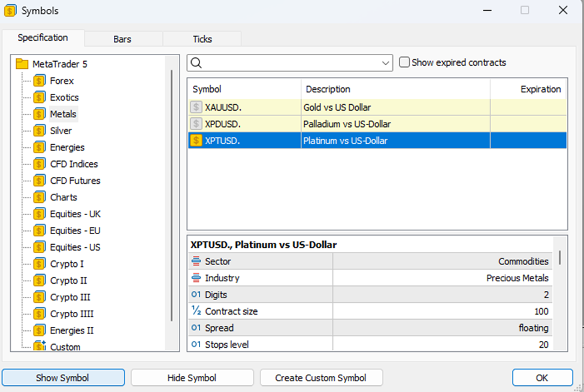Click the Industry property icon
Image resolution: width=584 pixels, height=392 pixels.
click(x=196, y=278)
